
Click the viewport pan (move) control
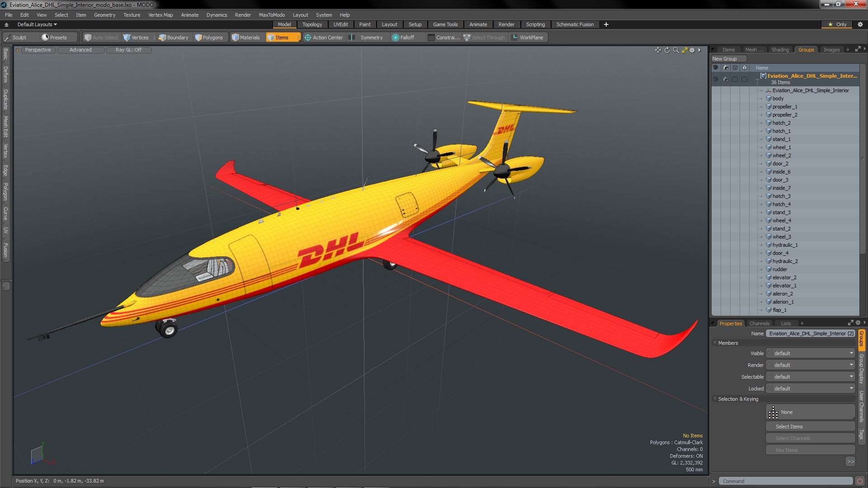point(658,50)
